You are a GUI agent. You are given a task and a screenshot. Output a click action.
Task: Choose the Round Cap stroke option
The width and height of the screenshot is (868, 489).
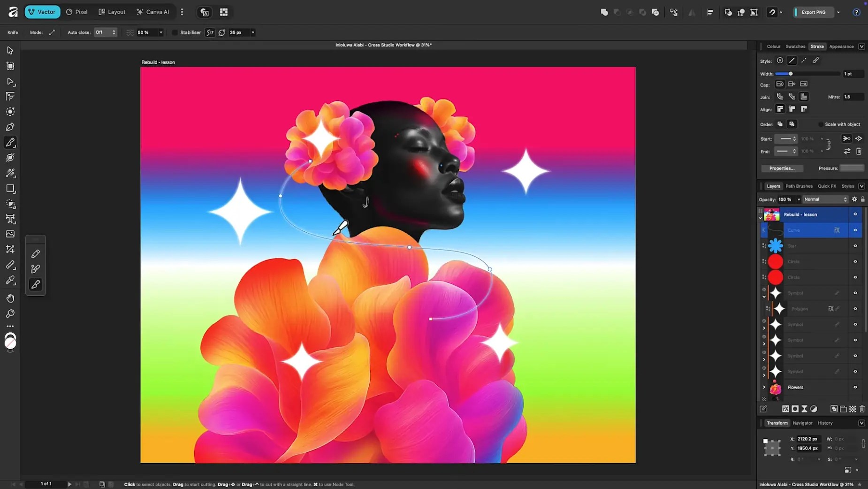pyautogui.click(x=780, y=84)
